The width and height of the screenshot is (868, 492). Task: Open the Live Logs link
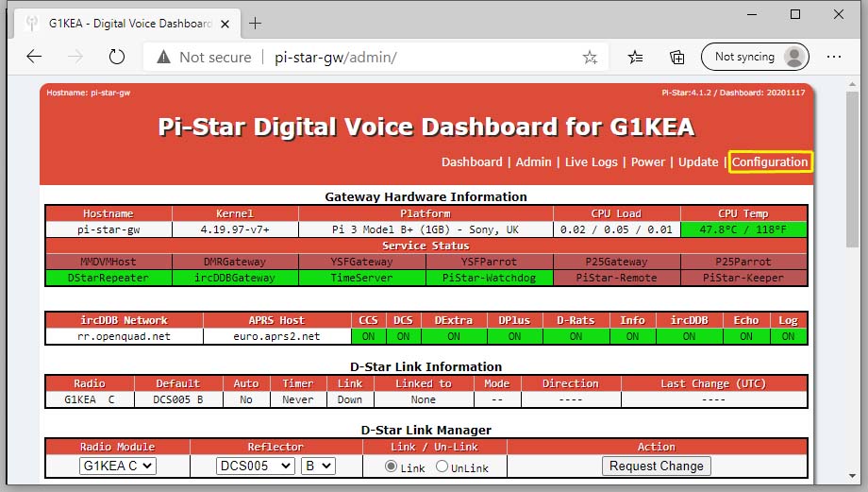pos(591,161)
